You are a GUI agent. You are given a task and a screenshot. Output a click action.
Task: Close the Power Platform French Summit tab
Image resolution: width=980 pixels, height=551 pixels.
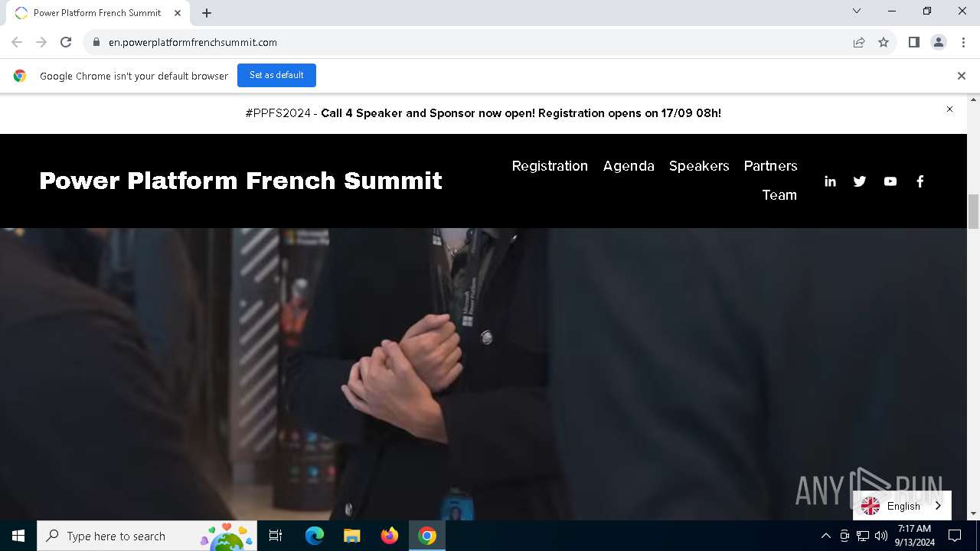point(178,12)
